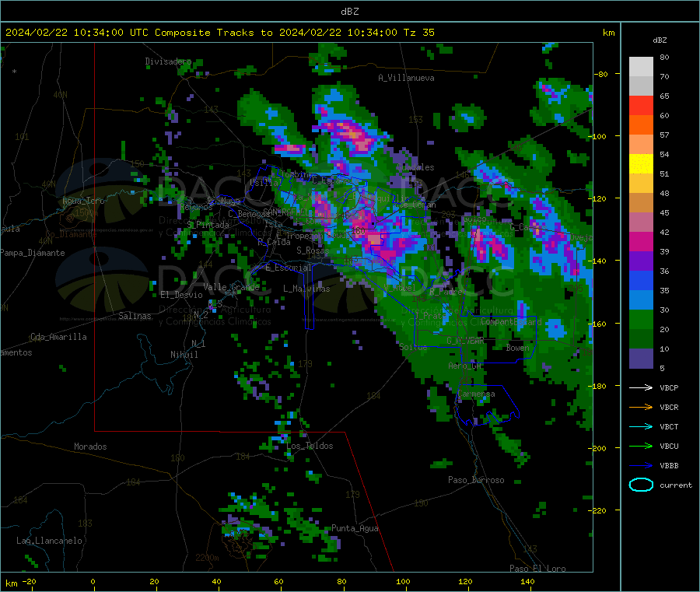Pick the bright orange 57-60 dBZ swatch
This screenshot has width=700, height=592.
(641, 125)
